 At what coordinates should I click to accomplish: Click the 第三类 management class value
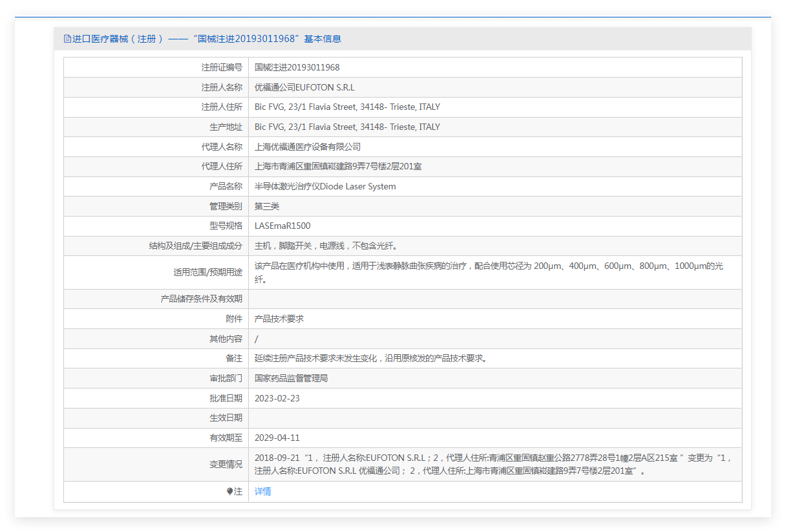267,206
